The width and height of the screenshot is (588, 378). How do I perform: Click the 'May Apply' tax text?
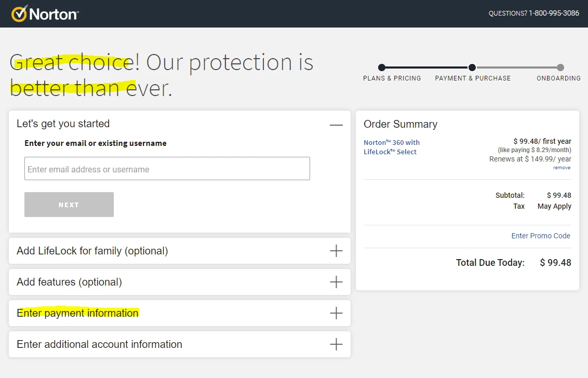(x=554, y=206)
